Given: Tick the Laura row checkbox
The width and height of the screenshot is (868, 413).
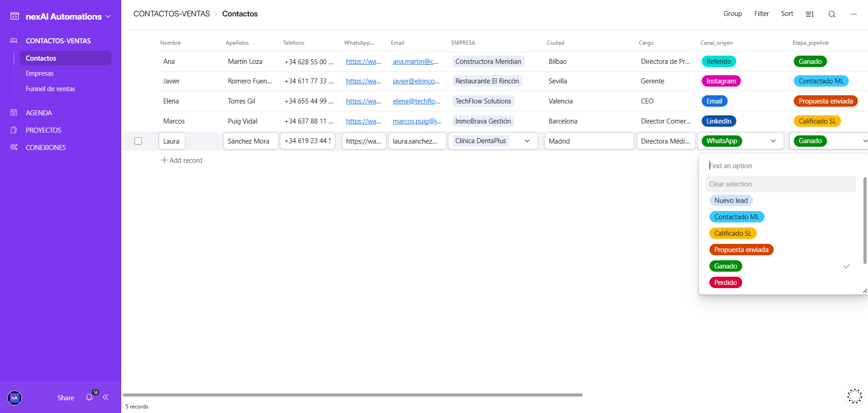Looking at the screenshot, I should click(138, 141).
